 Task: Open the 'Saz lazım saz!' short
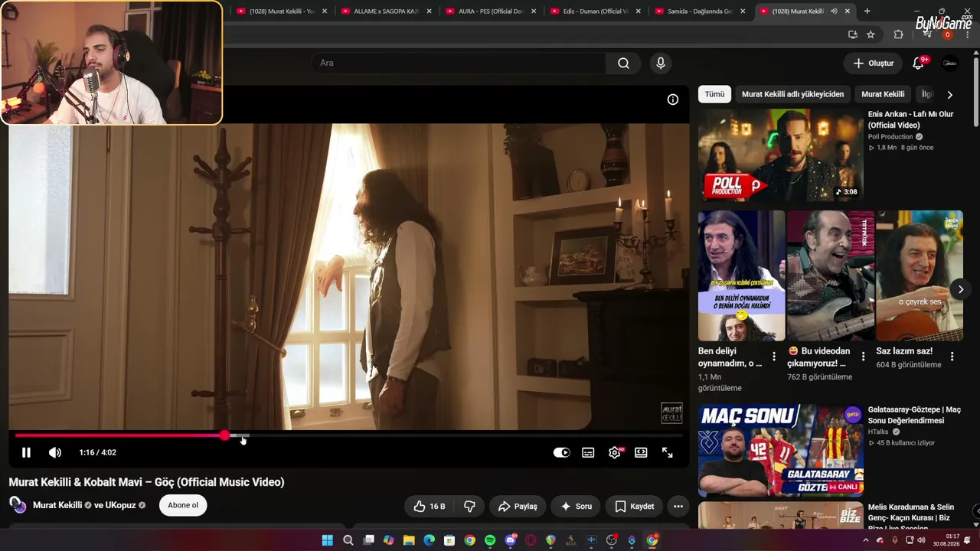(x=920, y=275)
